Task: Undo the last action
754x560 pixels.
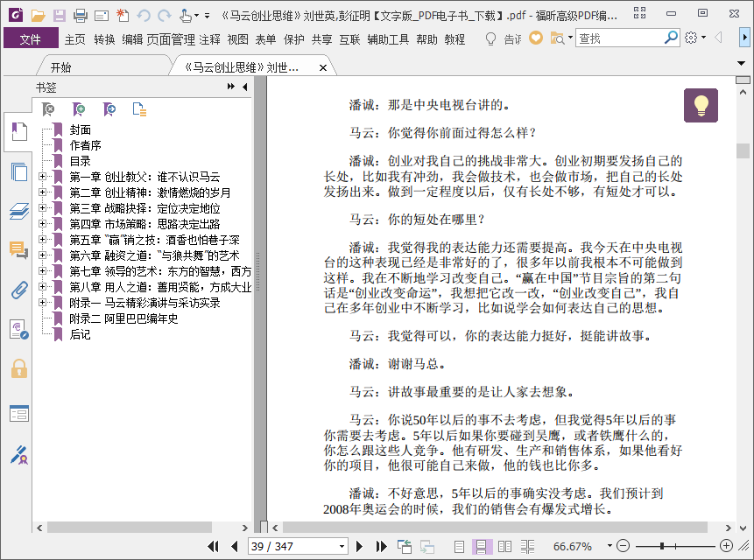Action: click(x=143, y=16)
